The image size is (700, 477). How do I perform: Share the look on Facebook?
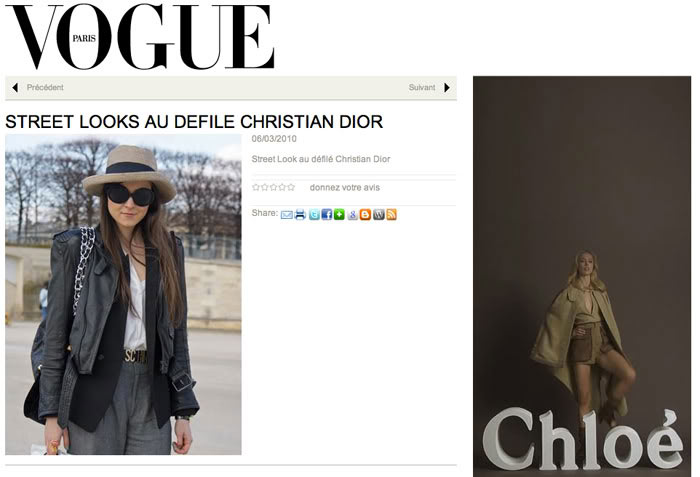point(327,214)
